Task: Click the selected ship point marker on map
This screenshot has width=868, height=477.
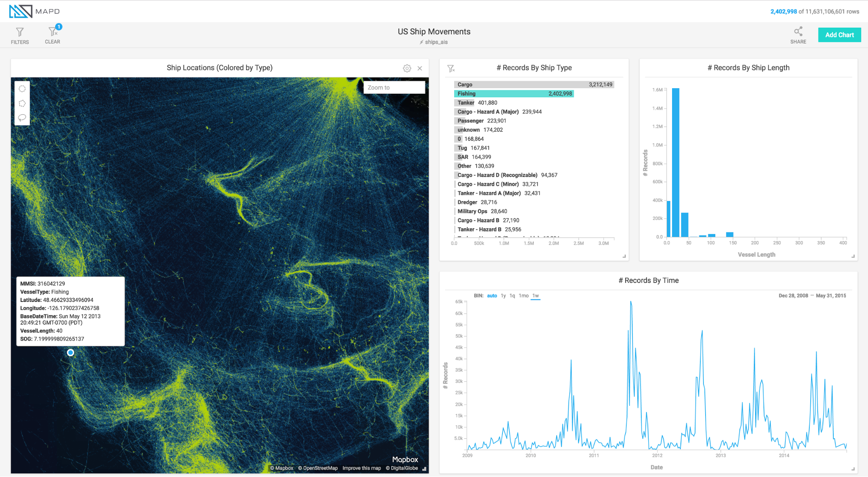Action: pos(71,353)
